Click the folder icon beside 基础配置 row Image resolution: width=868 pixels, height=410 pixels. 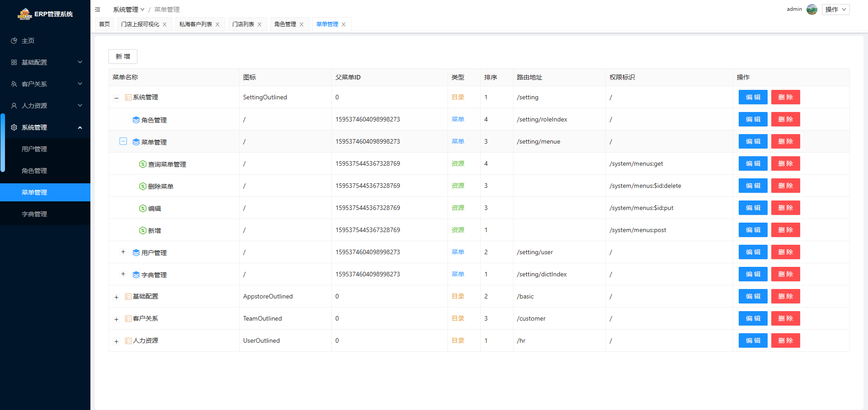[128, 297]
